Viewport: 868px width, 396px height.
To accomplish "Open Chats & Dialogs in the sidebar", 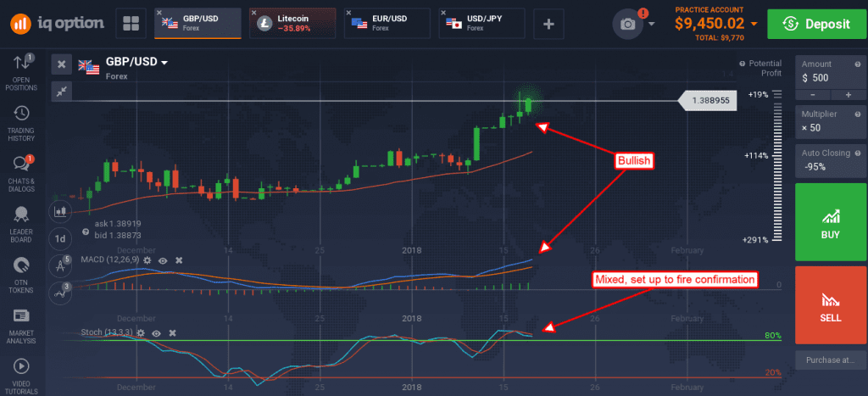I will click(21, 173).
